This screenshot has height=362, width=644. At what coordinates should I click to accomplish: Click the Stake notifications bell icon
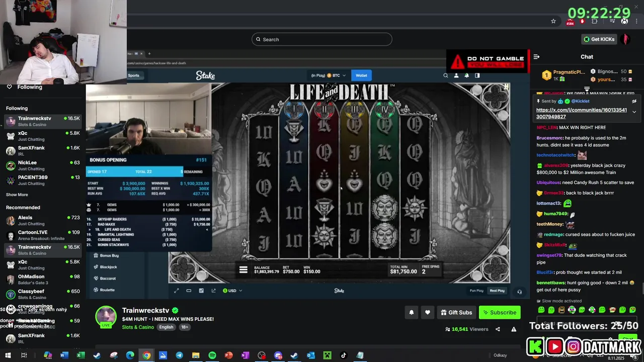click(467, 75)
